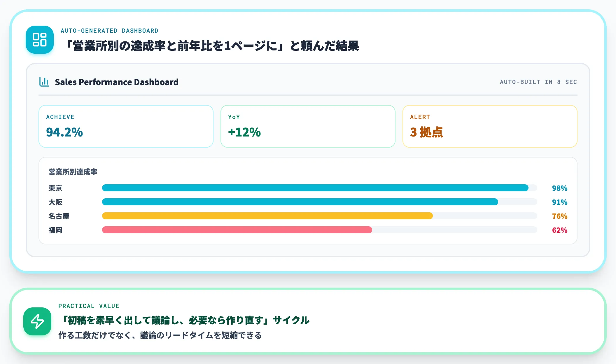Click the 76% value
The height and width of the screenshot is (364, 616).
coord(560,216)
